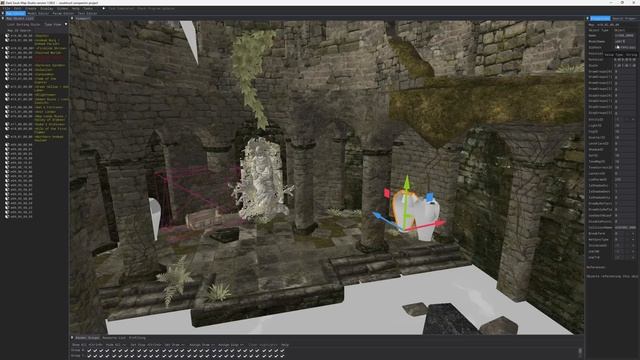Click the Name property value field
This screenshot has height=360, width=640.
[625, 36]
